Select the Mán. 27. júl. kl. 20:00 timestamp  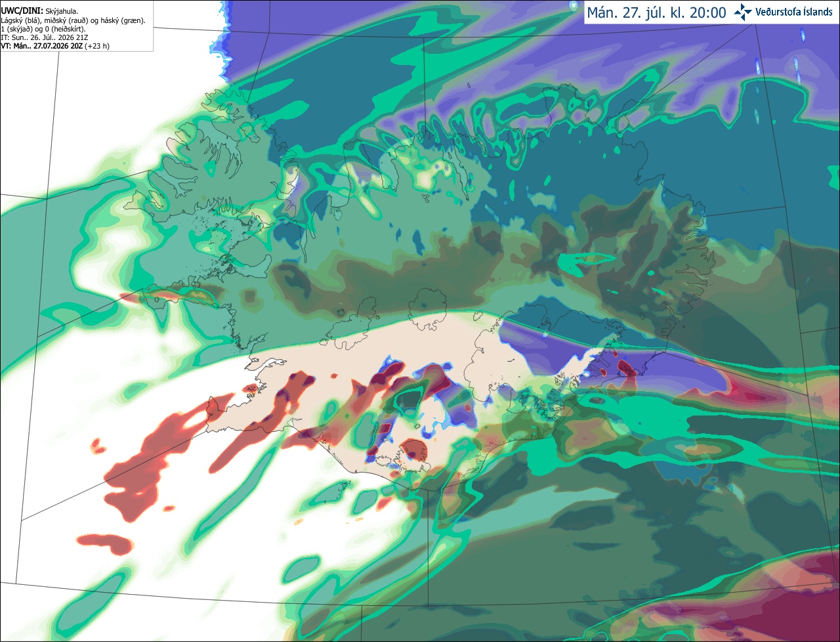[656, 12]
